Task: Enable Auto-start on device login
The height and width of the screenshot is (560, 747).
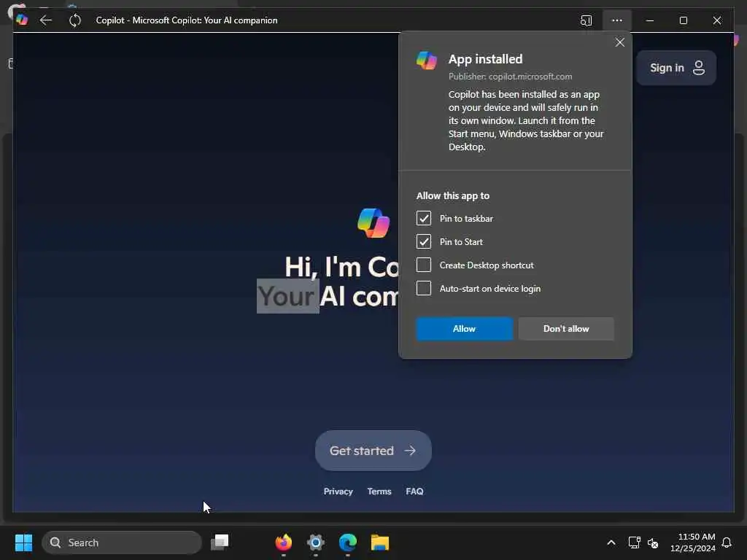Action: 424,288
